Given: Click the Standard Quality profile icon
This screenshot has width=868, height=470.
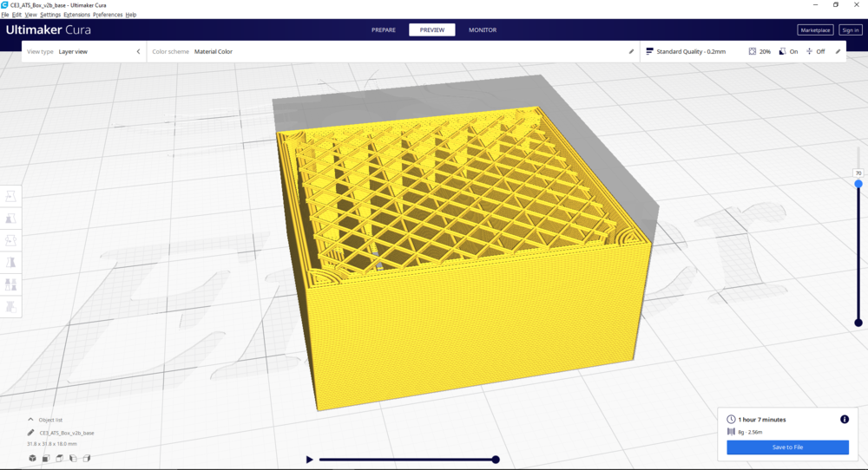Looking at the screenshot, I should [x=649, y=51].
